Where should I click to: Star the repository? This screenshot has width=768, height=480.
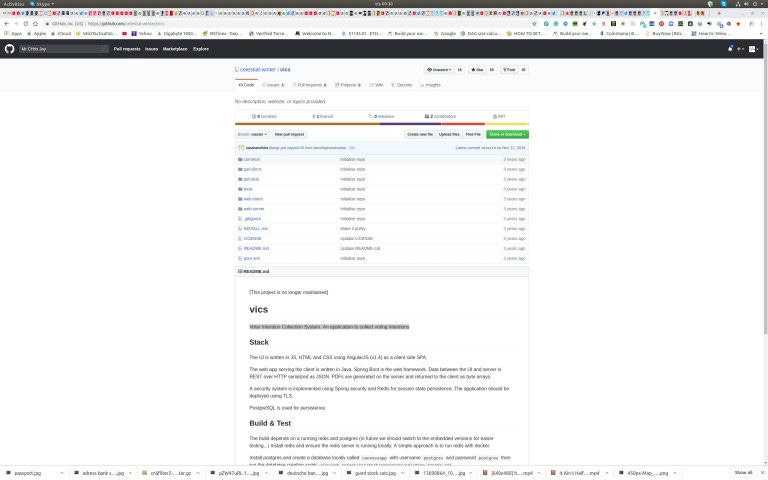pyautogui.click(x=477, y=70)
